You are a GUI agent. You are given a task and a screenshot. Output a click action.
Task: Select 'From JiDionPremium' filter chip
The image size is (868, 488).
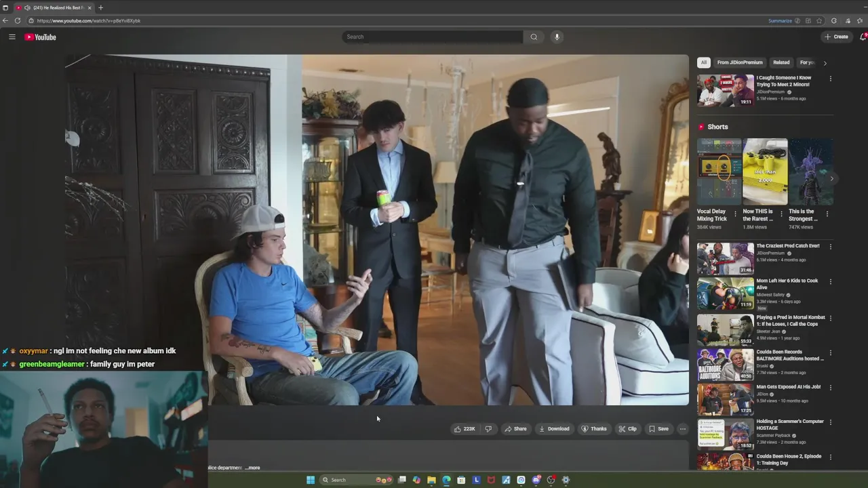740,62
